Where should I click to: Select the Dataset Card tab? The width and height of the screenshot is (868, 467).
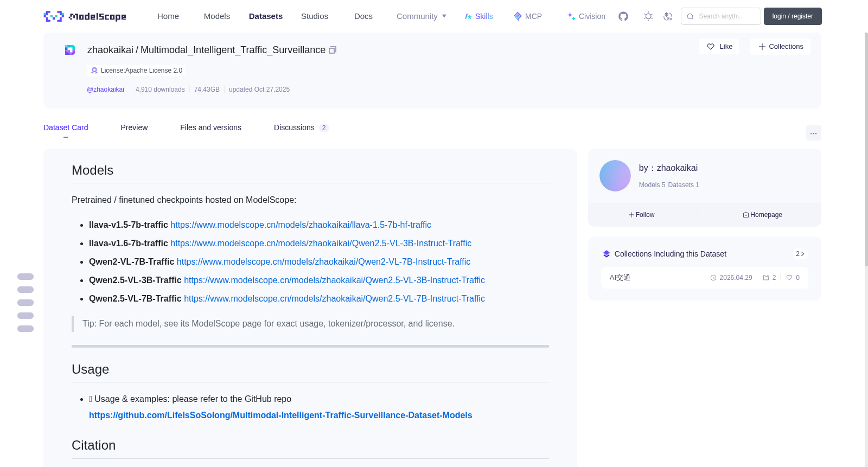coord(66,127)
